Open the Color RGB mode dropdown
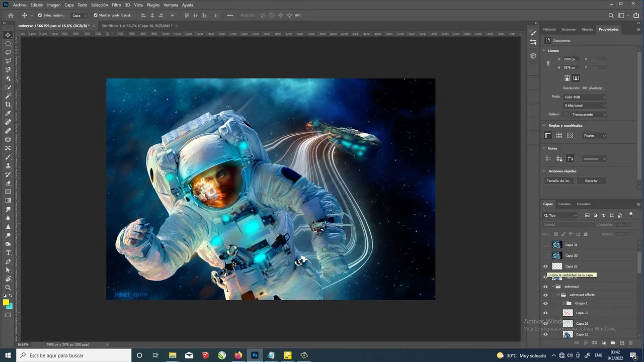The image size is (644, 362). pyautogui.click(x=585, y=97)
